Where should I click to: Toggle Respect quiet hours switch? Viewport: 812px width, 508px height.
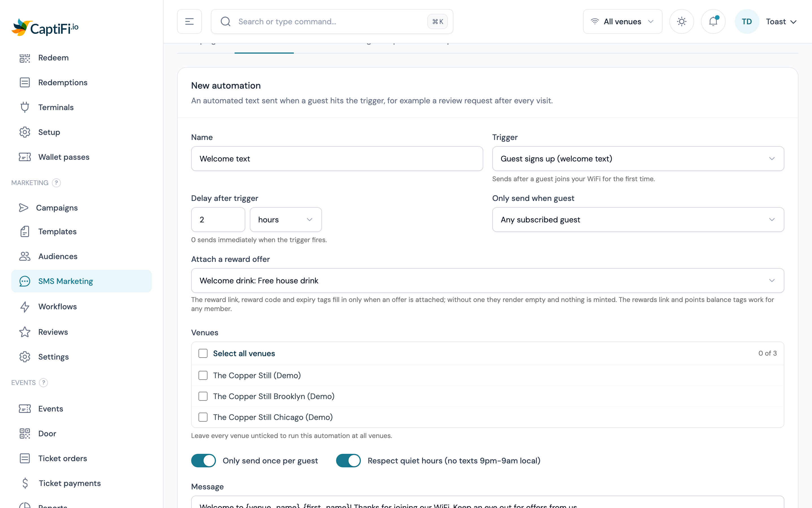[x=348, y=461]
